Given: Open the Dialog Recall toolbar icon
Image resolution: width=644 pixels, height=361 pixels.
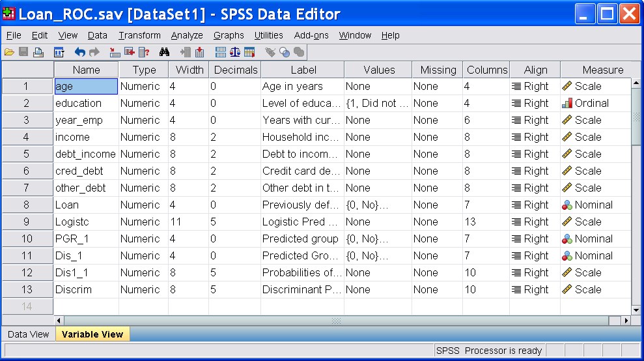Looking at the screenshot, I should 59,52.
